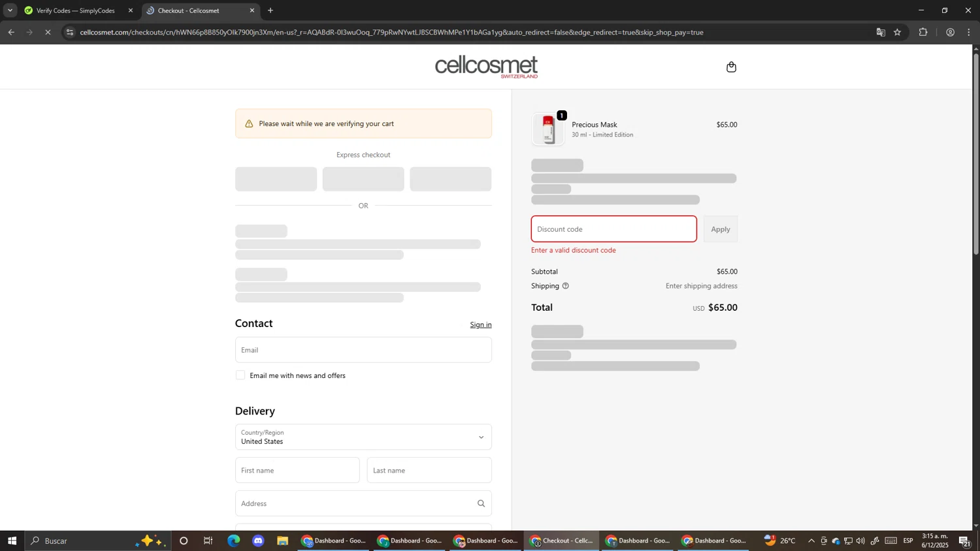The width and height of the screenshot is (980, 551).
Task: Click the Last name field
Action: [x=429, y=470]
